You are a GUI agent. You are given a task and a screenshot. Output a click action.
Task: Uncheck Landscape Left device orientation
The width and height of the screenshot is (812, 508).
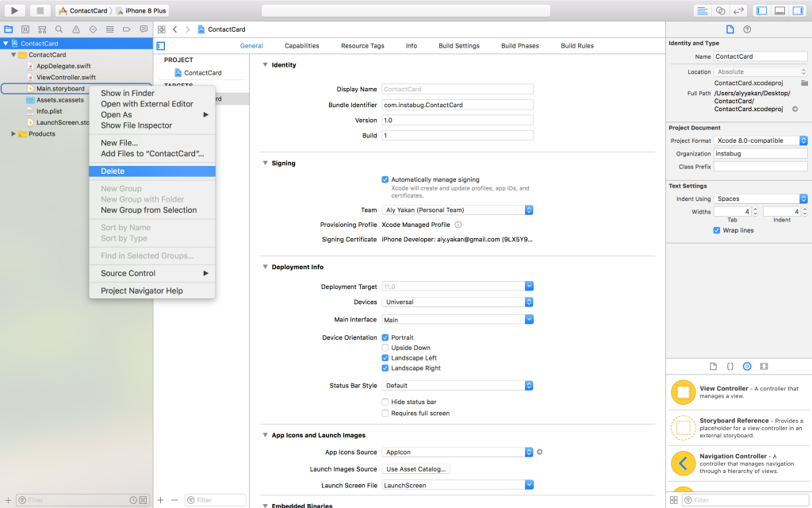pos(385,359)
